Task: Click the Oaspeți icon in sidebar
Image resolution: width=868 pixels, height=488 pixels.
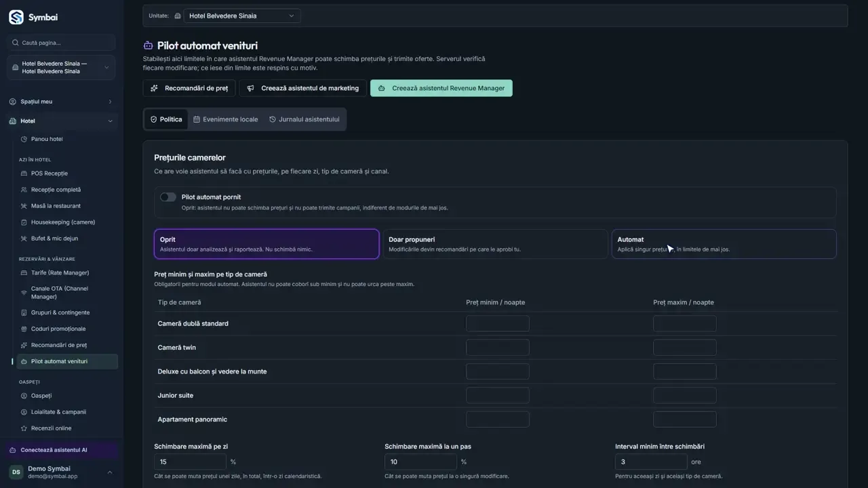Action: tap(24, 396)
